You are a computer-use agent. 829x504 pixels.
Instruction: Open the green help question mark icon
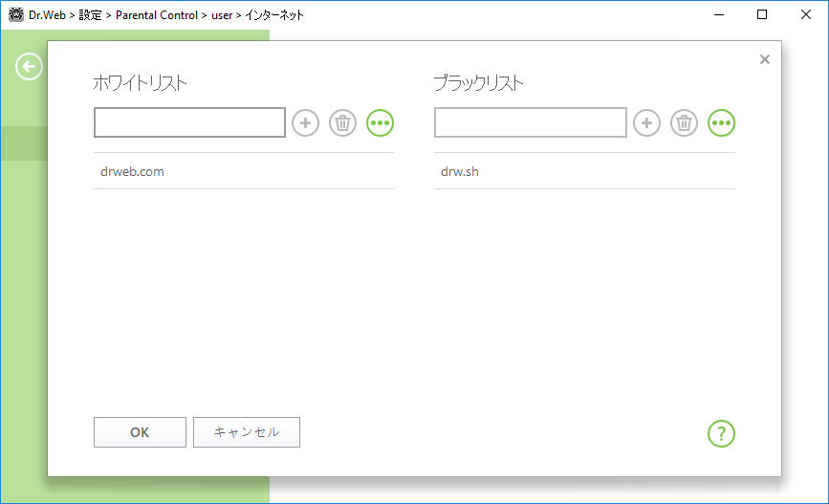click(x=721, y=433)
